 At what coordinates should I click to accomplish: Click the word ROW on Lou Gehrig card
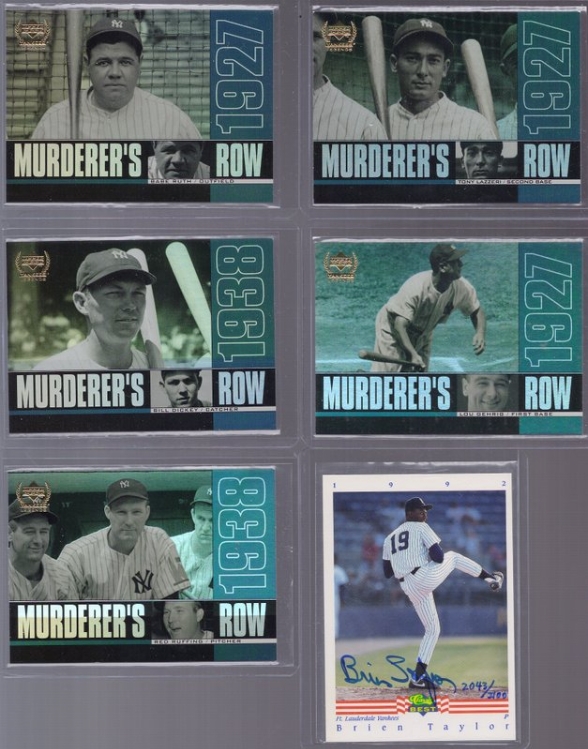point(547,393)
